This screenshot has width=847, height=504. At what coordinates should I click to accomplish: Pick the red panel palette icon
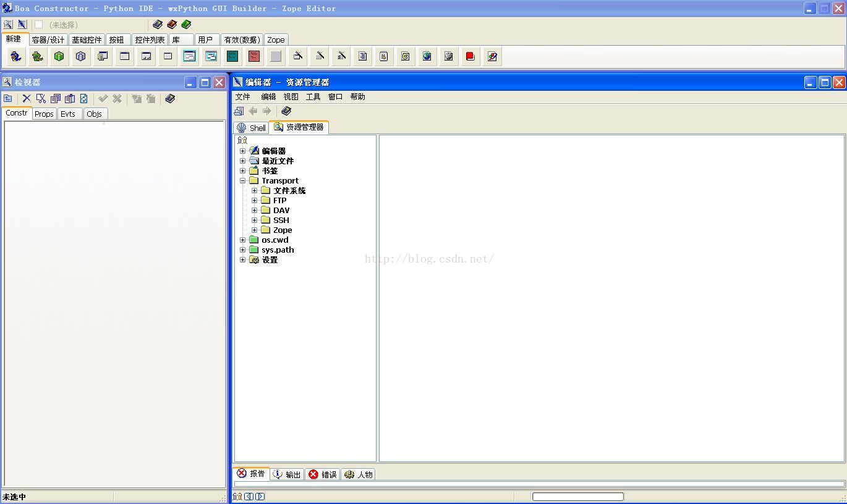tap(254, 56)
